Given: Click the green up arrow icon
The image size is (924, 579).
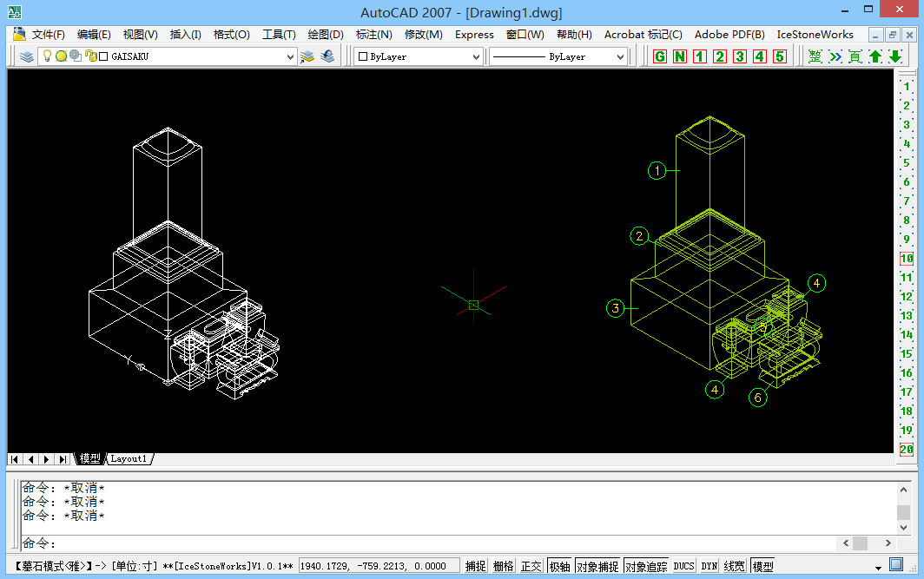Looking at the screenshot, I should point(875,56).
